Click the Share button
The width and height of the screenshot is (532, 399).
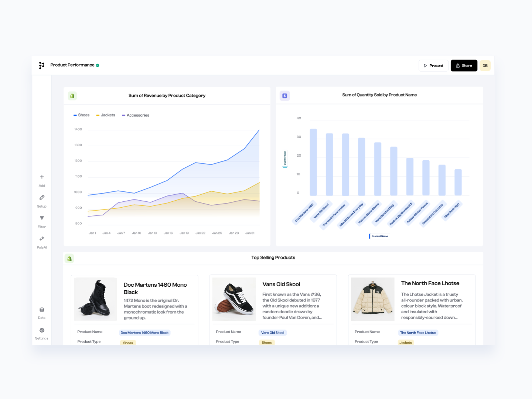464,65
